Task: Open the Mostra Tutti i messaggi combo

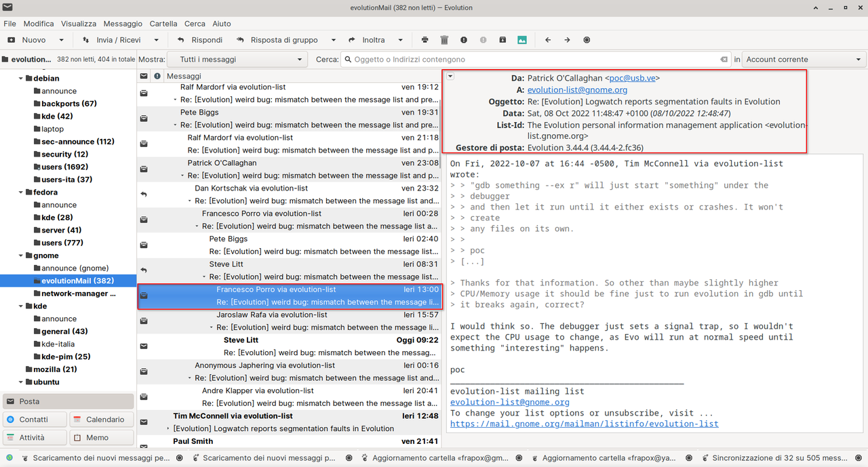Action: (x=237, y=60)
